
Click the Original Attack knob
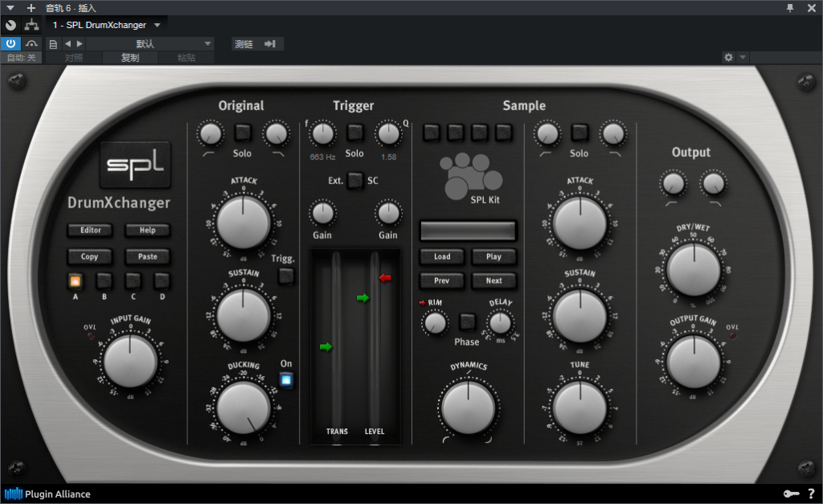point(244,223)
